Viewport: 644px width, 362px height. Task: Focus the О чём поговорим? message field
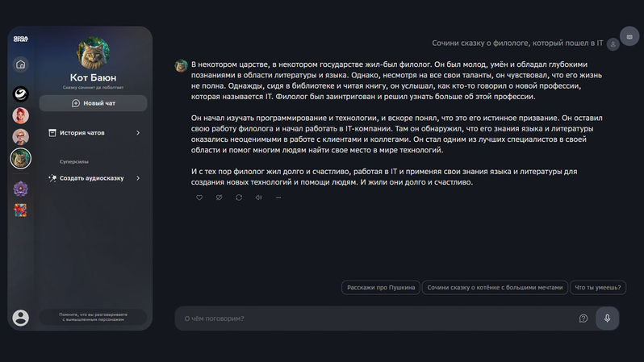(371, 318)
